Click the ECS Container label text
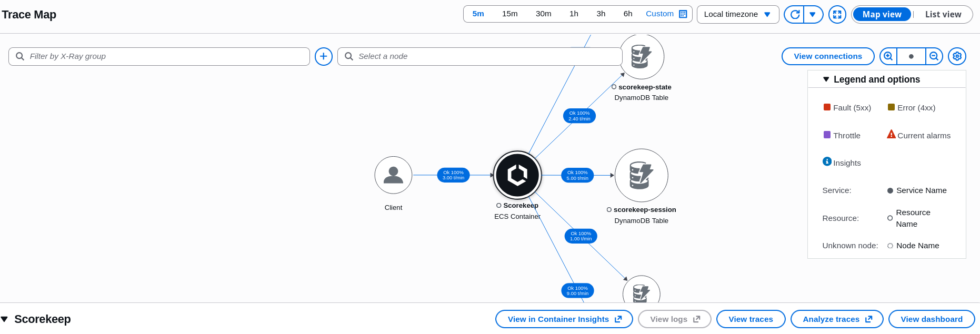 pyautogui.click(x=517, y=217)
